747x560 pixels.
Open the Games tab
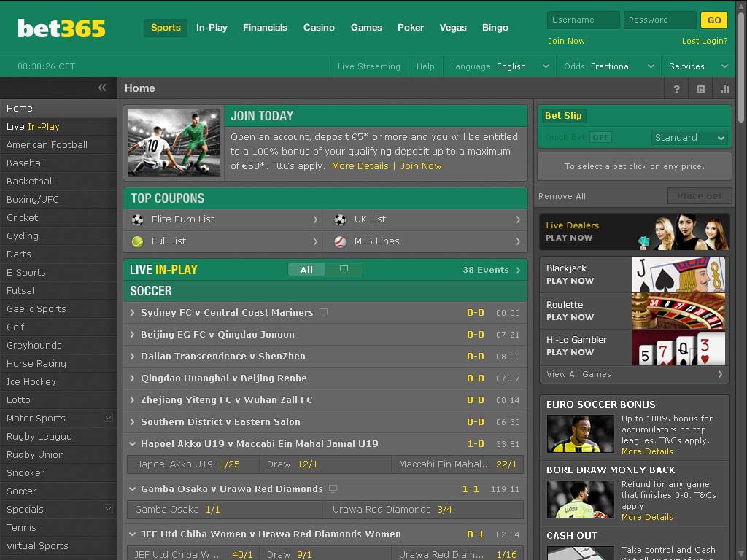(x=366, y=28)
